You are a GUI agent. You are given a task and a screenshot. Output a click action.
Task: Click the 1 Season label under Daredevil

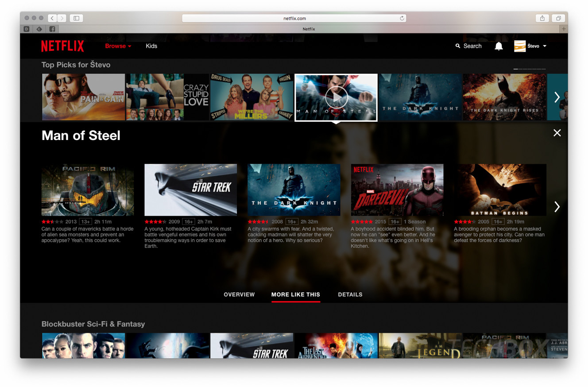click(x=415, y=221)
